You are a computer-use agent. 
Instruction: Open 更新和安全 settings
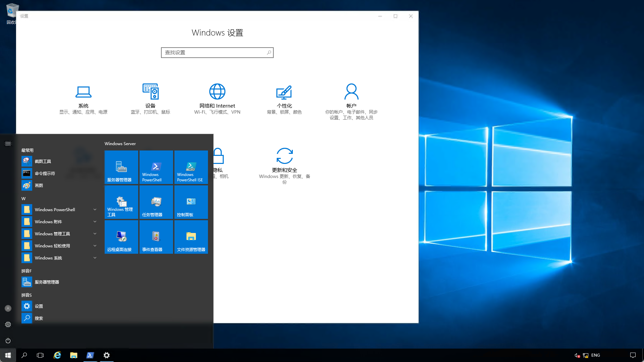coord(284,166)
